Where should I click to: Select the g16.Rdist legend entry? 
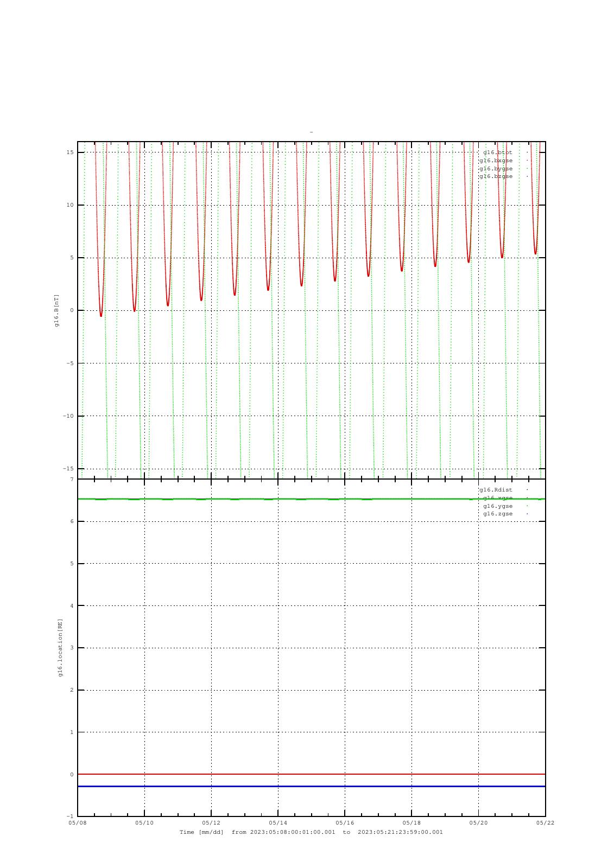(x=496, y=490)
